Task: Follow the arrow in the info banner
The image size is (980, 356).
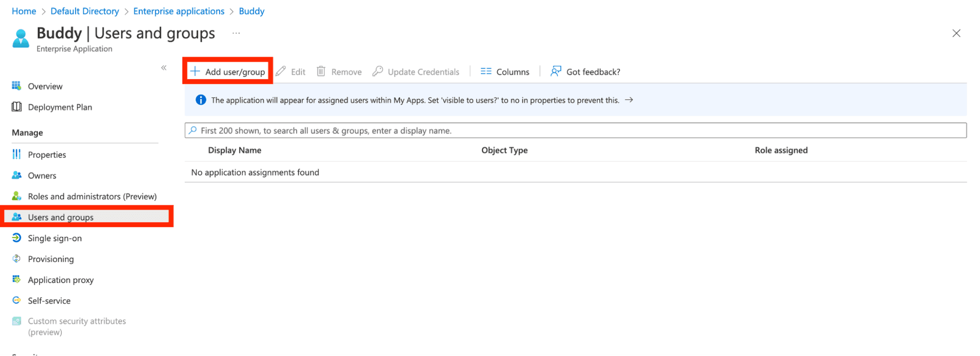Action: tap(629, 100)
